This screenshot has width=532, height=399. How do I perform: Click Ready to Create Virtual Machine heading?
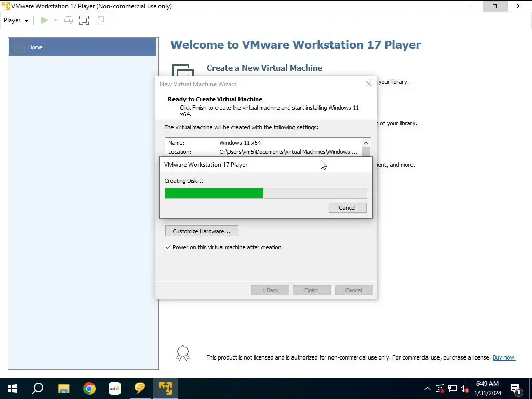(215, 99)
